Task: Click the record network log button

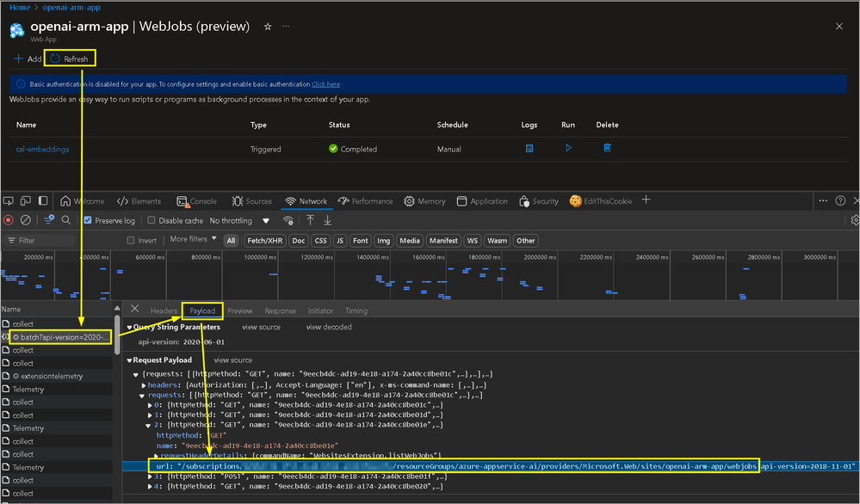Action: [9, 220]
